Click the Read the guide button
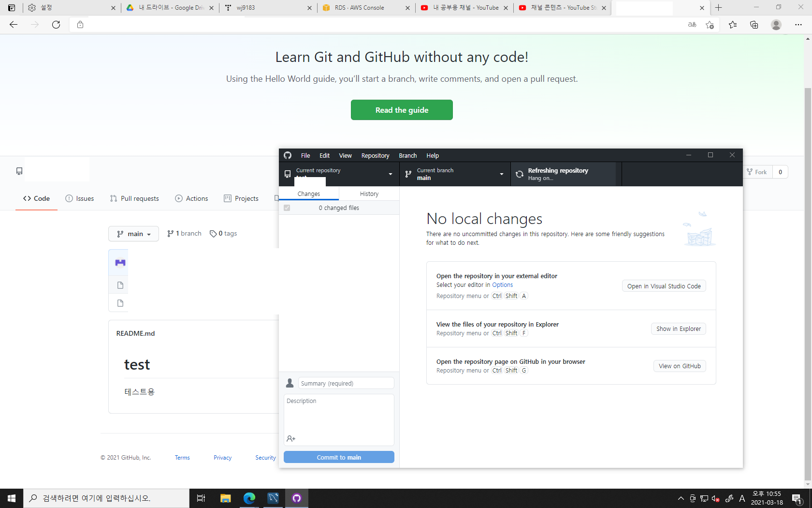Viewport: 812px width, 508px height. pos(402,110)
